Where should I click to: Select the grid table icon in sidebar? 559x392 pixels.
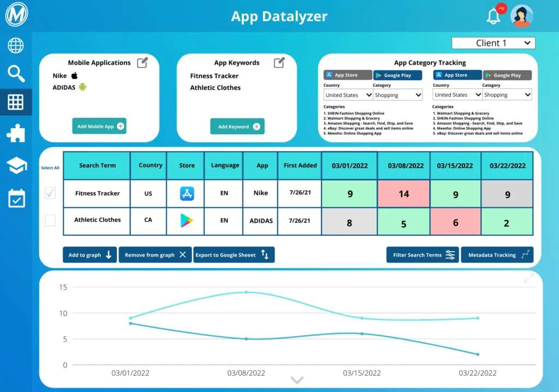16,102
